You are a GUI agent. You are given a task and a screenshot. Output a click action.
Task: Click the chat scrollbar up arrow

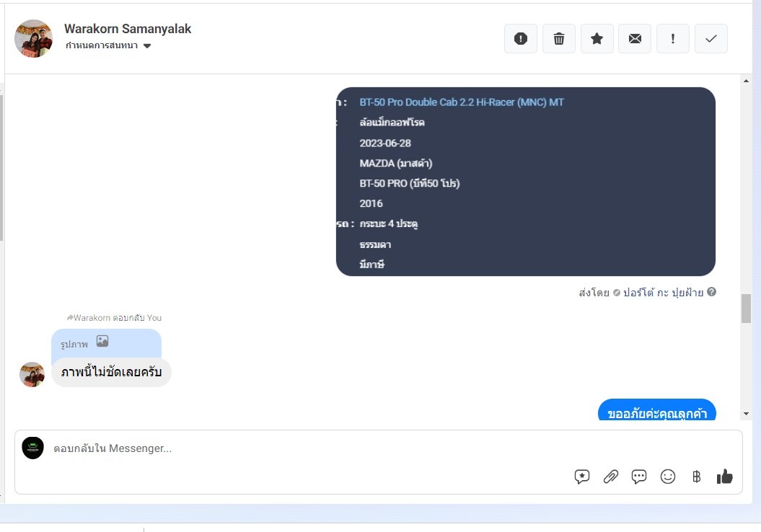[x=746, y=81]
